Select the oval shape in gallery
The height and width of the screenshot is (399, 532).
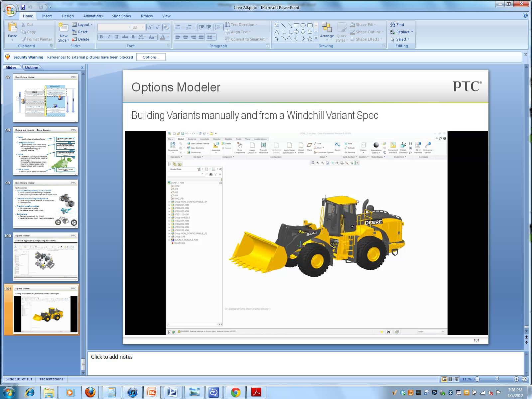303,25
